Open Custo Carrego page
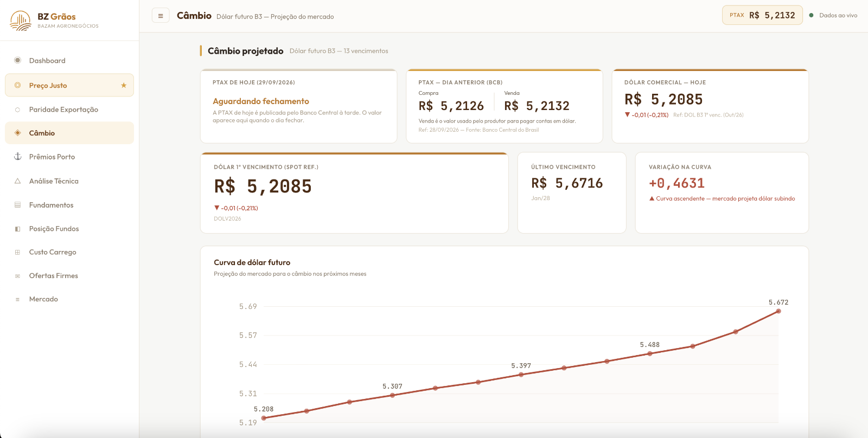 coord(69,252)
